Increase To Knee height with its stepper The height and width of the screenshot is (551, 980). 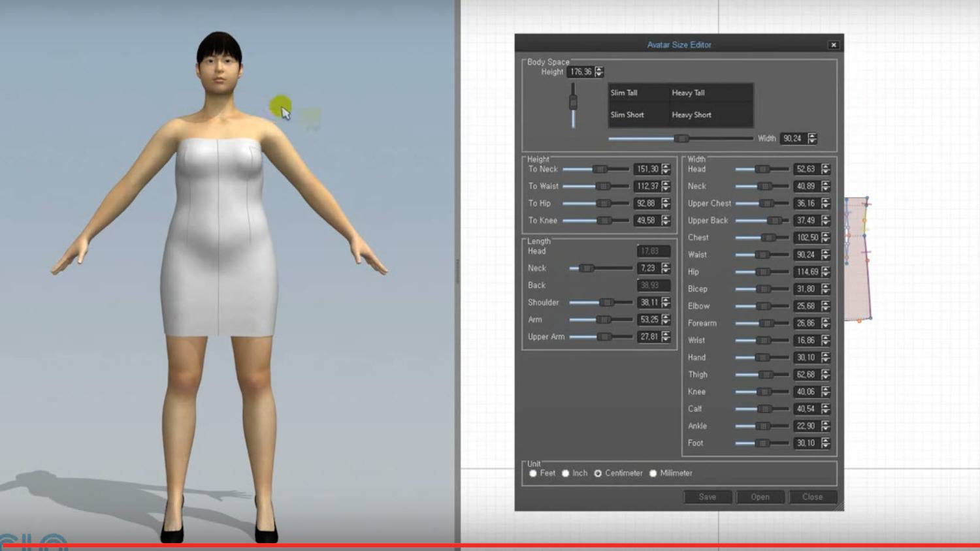coord(665,218)
